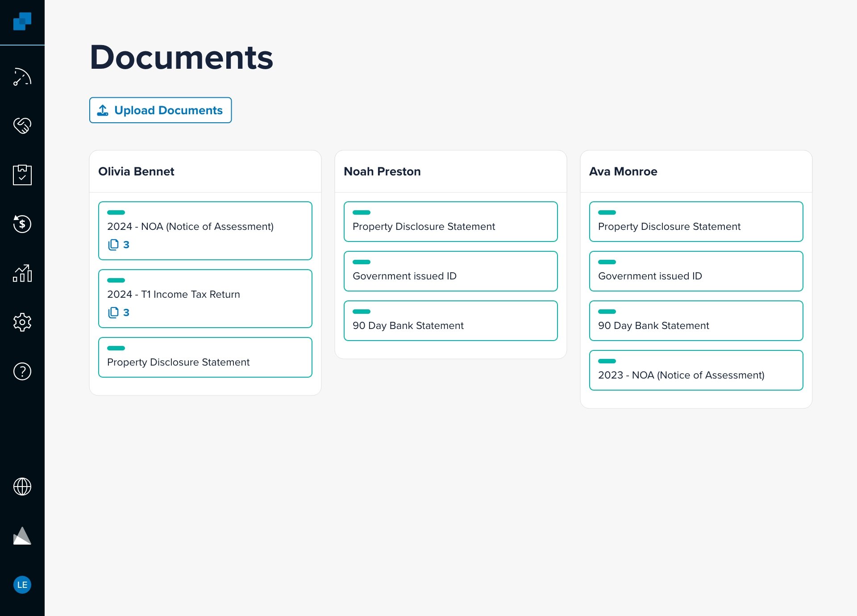The width and height of the screenshot is (857, 616).
Task: Open Ava Monroe's 2023 NOA card
Action: pyautogui.click(x=696, y=370)
